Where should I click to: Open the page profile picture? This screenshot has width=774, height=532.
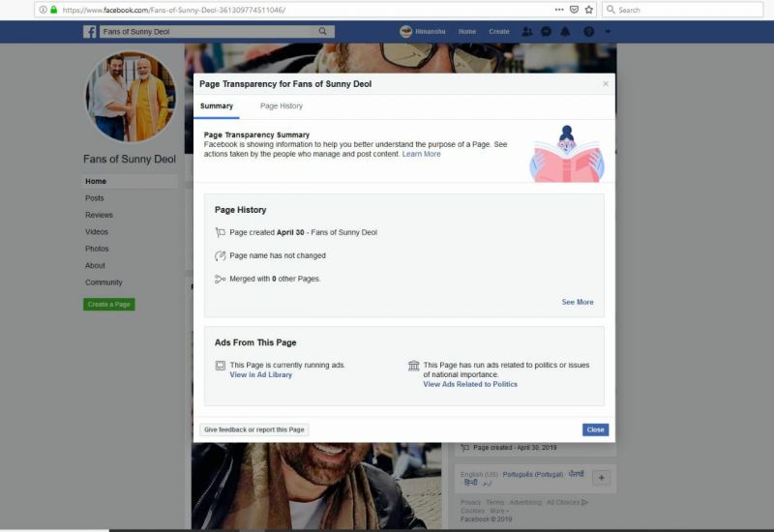coord(131,96)
